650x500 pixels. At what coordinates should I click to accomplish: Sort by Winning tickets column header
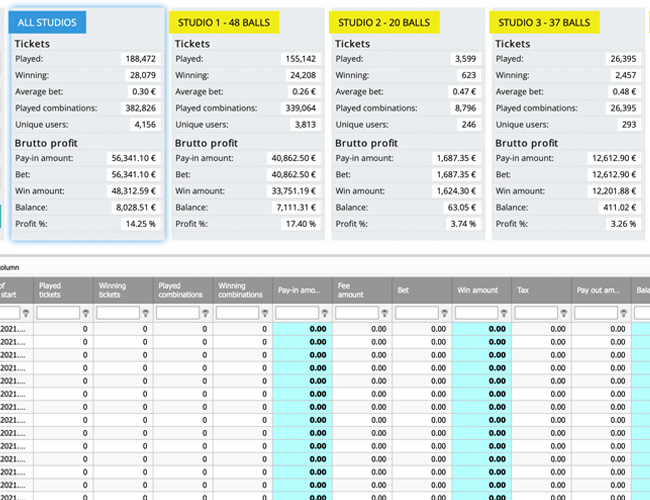coord(123,290)
